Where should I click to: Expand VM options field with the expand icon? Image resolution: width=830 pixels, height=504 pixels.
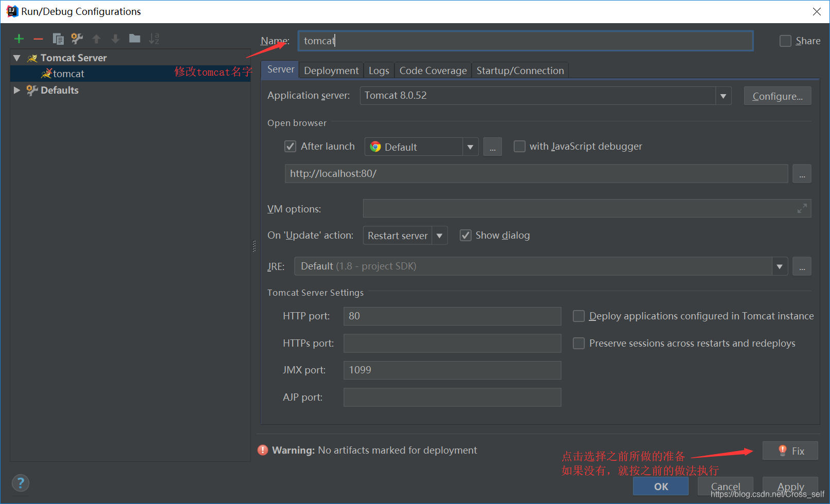802,208
